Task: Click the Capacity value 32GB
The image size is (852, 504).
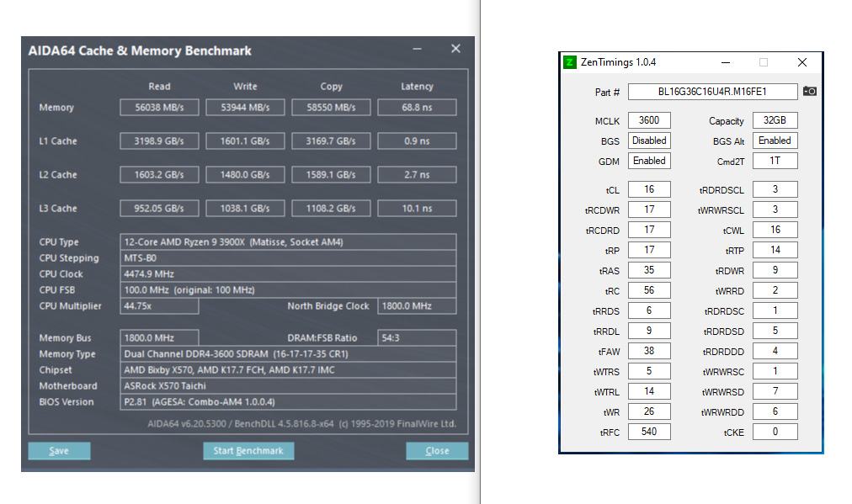Action: (775, 120)
